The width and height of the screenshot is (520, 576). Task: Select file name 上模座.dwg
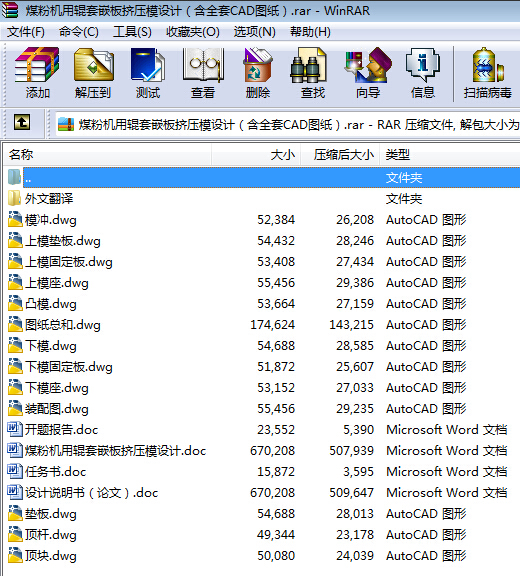[57, 283]
